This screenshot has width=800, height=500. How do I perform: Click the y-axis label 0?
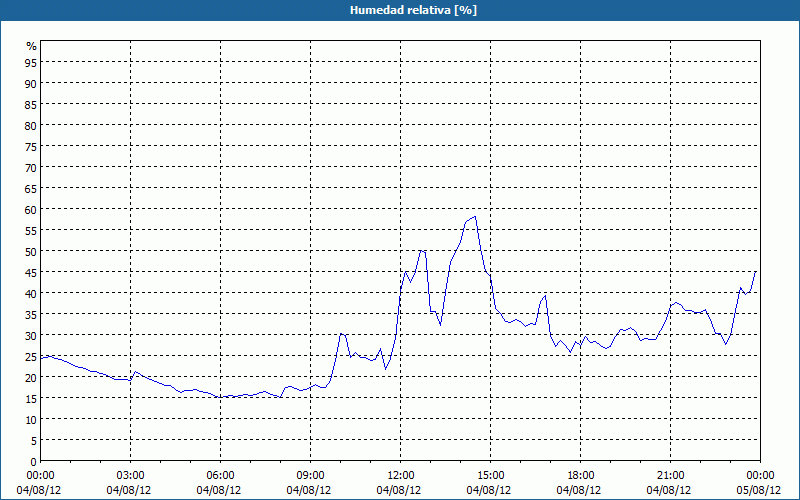[x=34, y=462]
